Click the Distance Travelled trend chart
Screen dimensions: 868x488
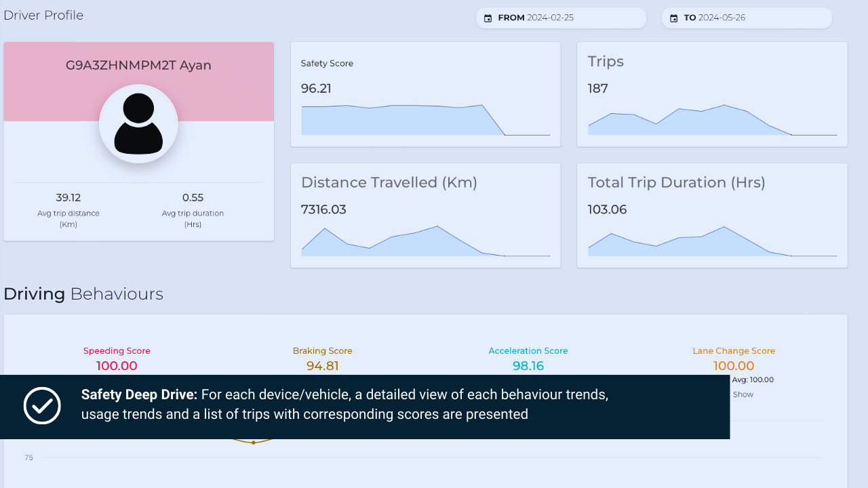point(425,241)
